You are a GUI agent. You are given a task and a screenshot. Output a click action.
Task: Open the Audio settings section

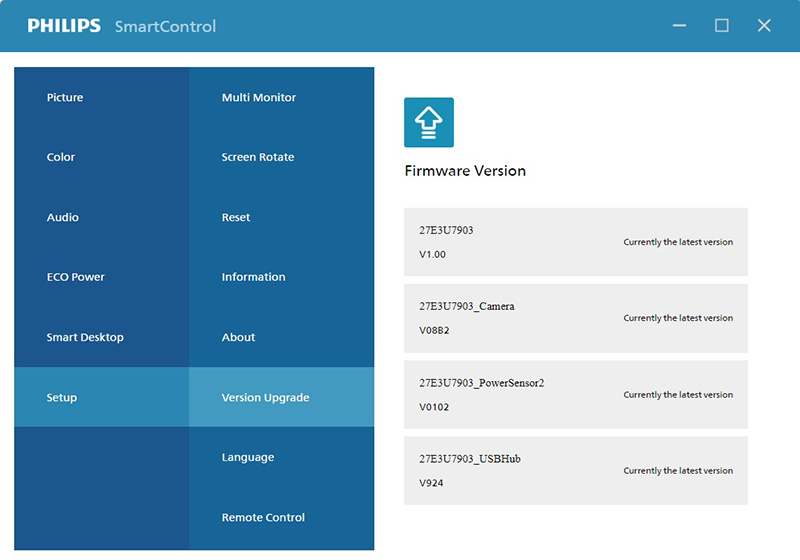click(x=63, y=218)
